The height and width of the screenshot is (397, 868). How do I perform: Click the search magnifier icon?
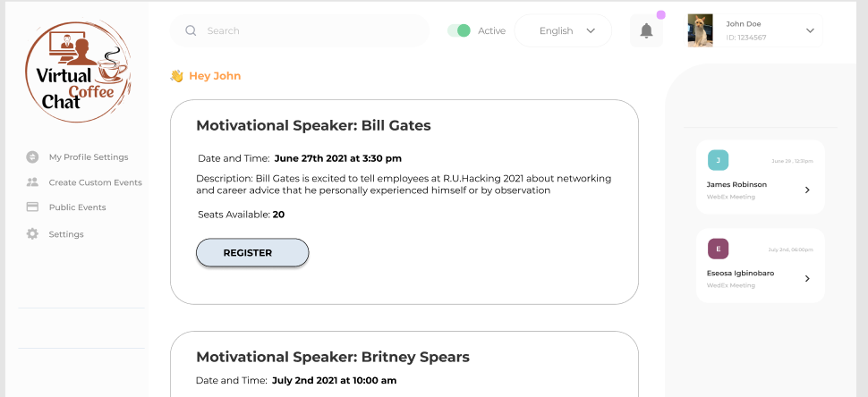tap(191, 30)
